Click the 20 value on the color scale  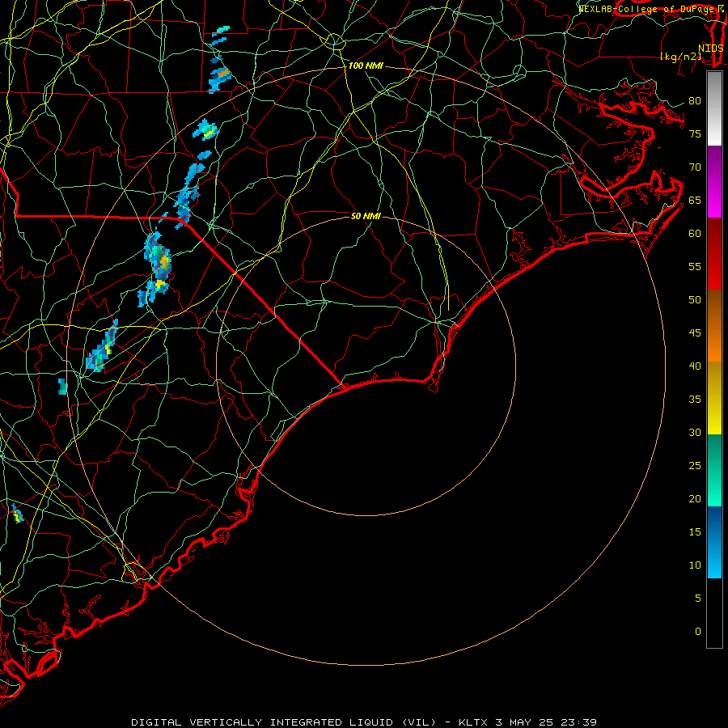coord(695,499)
